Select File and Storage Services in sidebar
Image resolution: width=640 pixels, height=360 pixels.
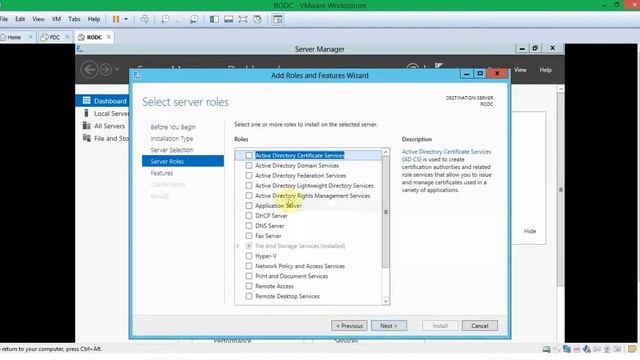[105, 138]
